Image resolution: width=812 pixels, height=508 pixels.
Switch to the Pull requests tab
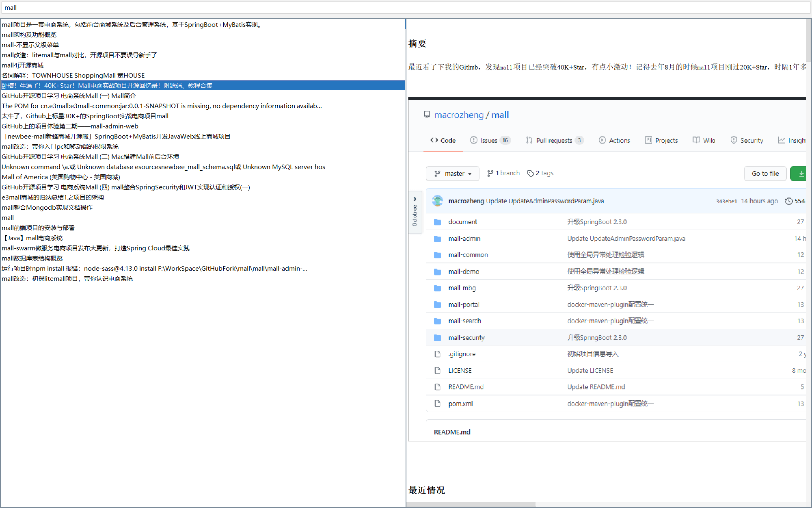coord(554,140)
